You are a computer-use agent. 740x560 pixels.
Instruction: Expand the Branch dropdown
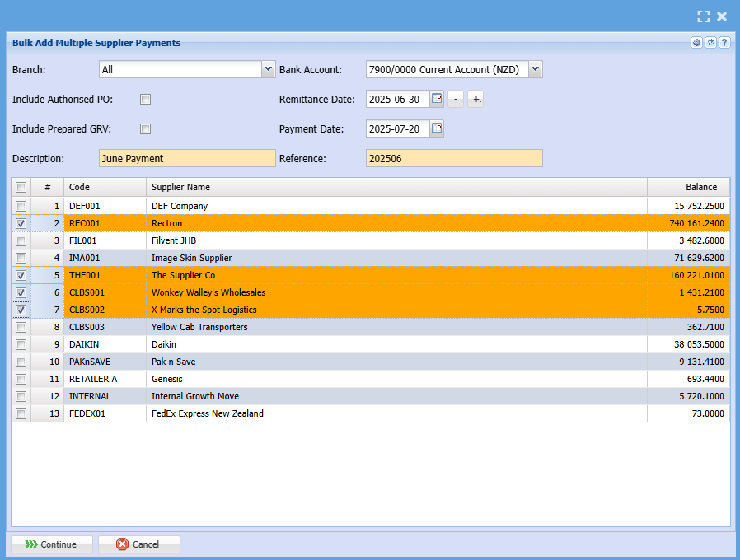click(268, 70)
